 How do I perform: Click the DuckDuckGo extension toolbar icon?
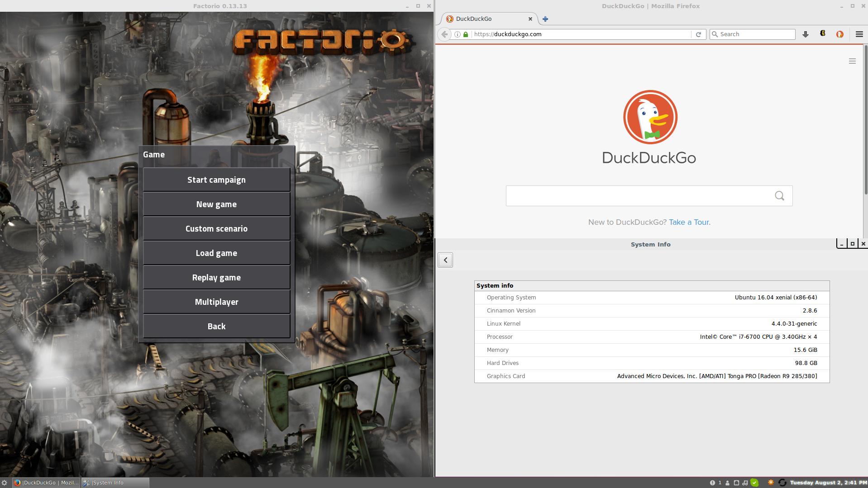840,34
